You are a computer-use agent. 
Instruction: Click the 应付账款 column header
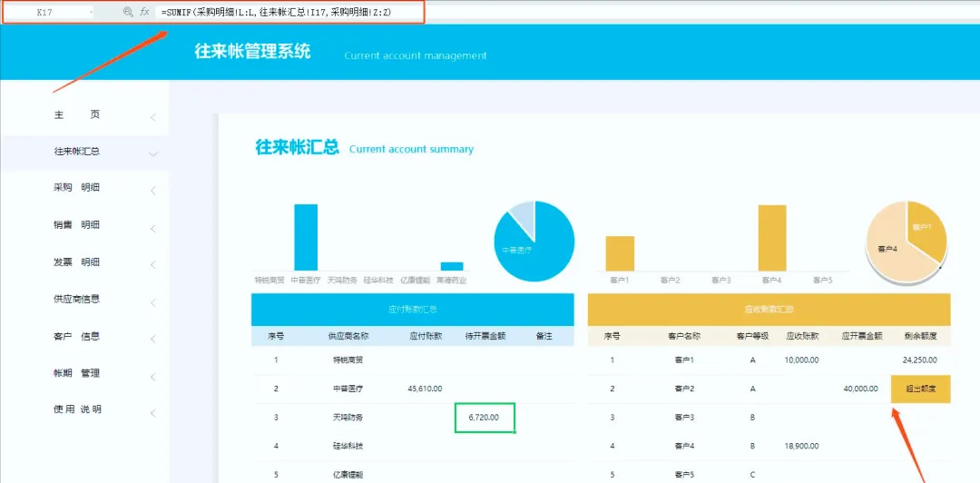click(x=426, y=336)
